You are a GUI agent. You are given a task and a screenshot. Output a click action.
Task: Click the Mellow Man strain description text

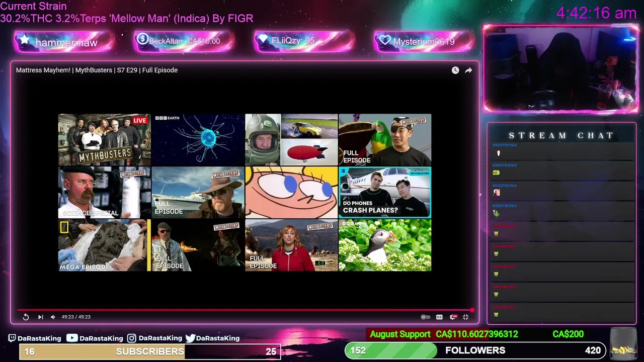[127, 18]
